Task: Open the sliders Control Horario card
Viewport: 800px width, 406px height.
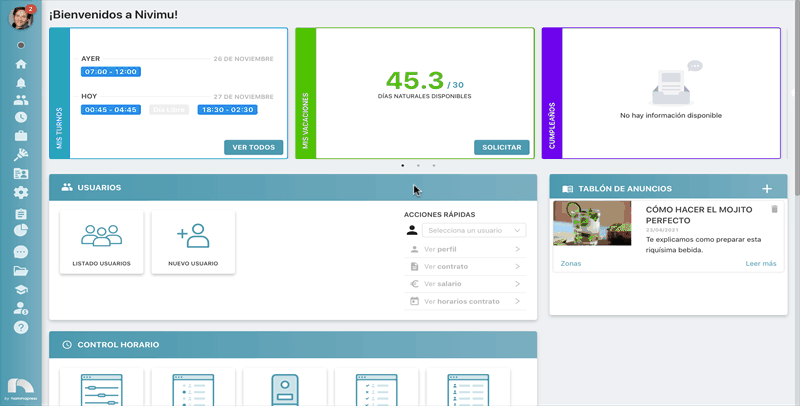Action: (x=102, y=387)
